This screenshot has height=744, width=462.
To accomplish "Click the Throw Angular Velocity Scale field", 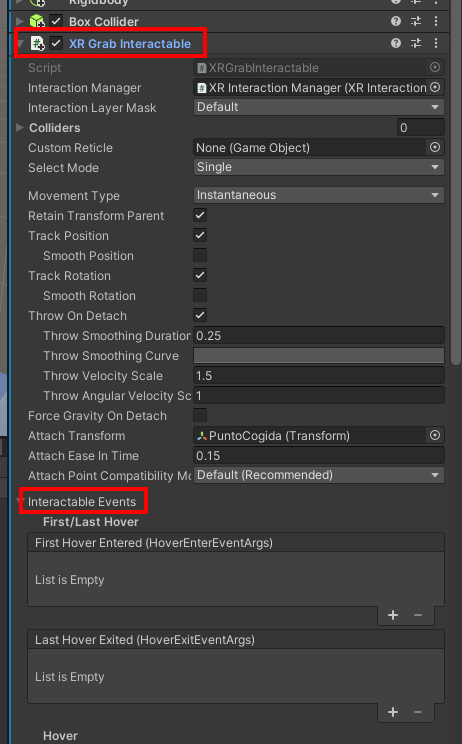I will pyautogui.click(x=319, y=395).
